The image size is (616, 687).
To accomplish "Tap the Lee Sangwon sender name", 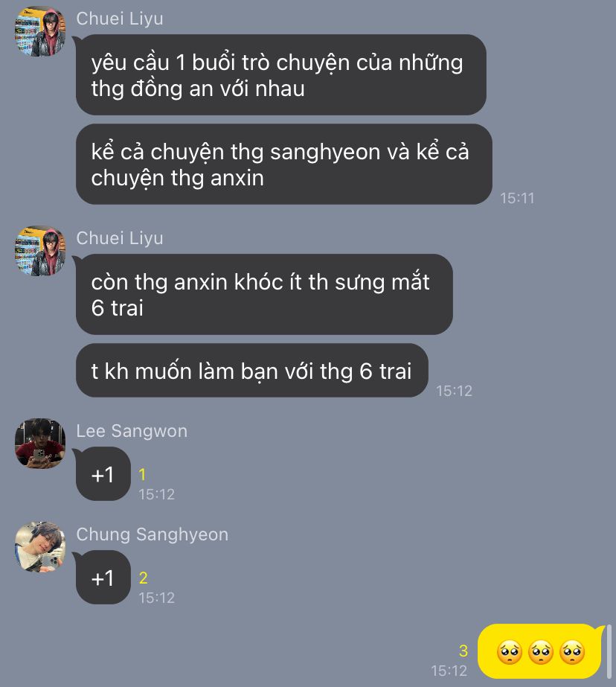I will point(132,431).
